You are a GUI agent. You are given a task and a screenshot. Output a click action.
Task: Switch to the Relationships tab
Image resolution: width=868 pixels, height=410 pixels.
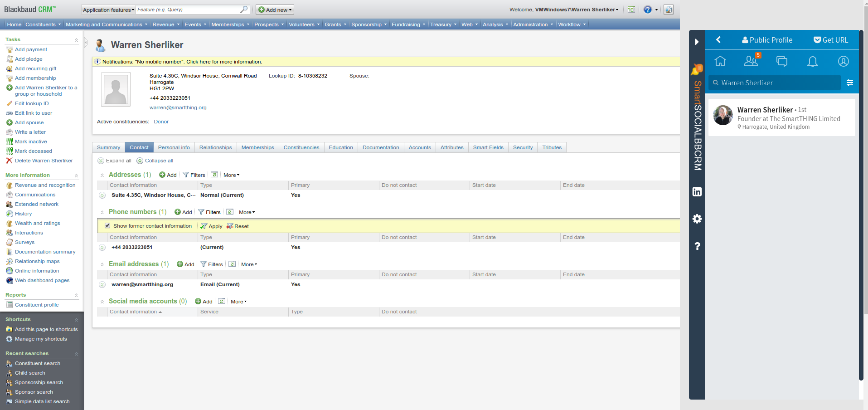point(216,147)
